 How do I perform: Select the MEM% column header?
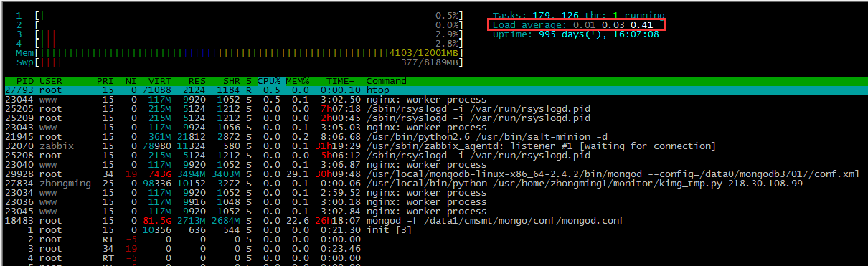click(x=297, y=81)
